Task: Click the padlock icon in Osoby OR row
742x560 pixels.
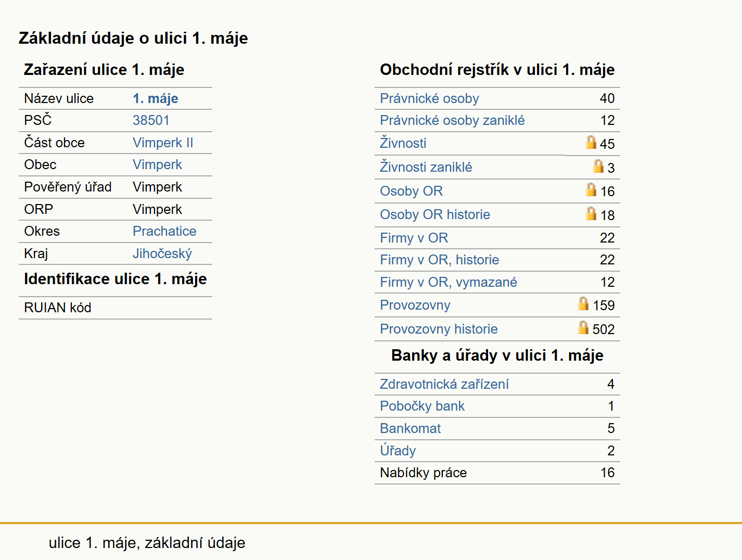Action: point(591,189)
